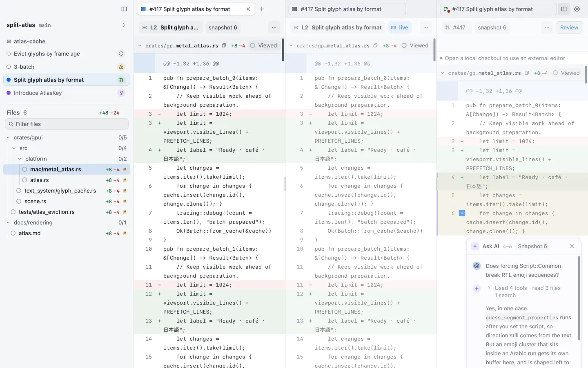Click the warning icon on 3-batch row

point(121,67)
